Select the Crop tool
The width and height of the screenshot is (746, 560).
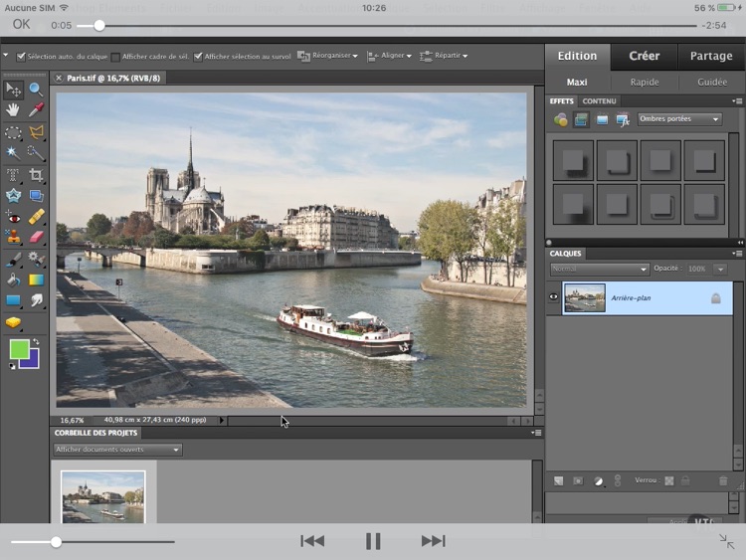(36, 175)
